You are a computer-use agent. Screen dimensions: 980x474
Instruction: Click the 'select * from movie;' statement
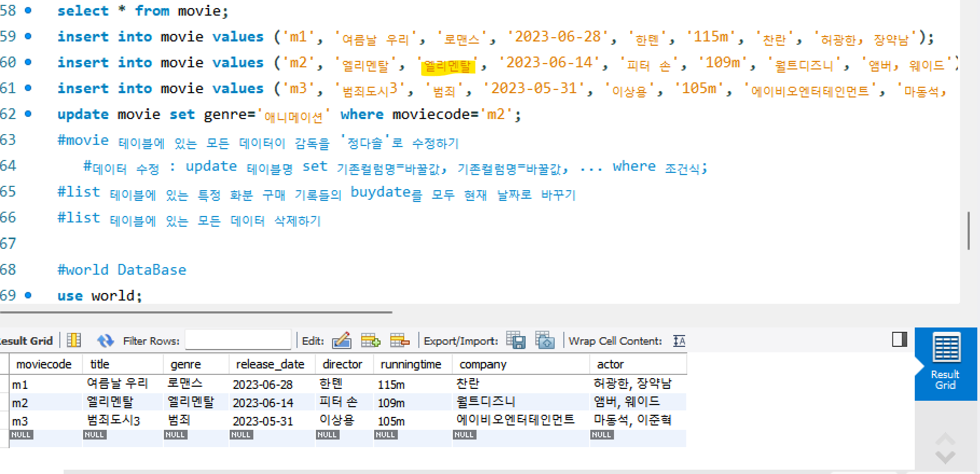[143, 11]
